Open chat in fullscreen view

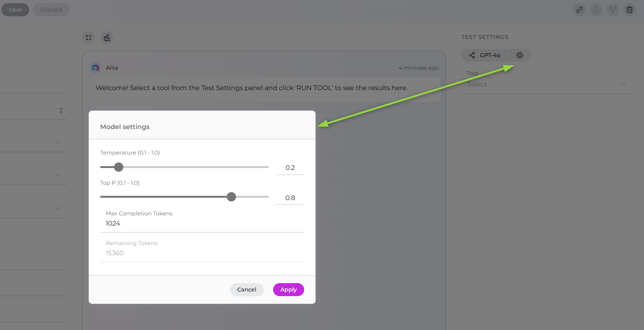(x=89, y=38)
